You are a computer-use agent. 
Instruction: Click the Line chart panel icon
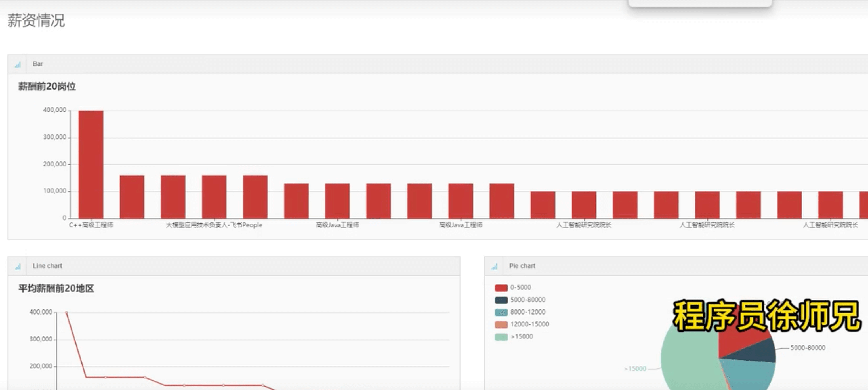18,266
